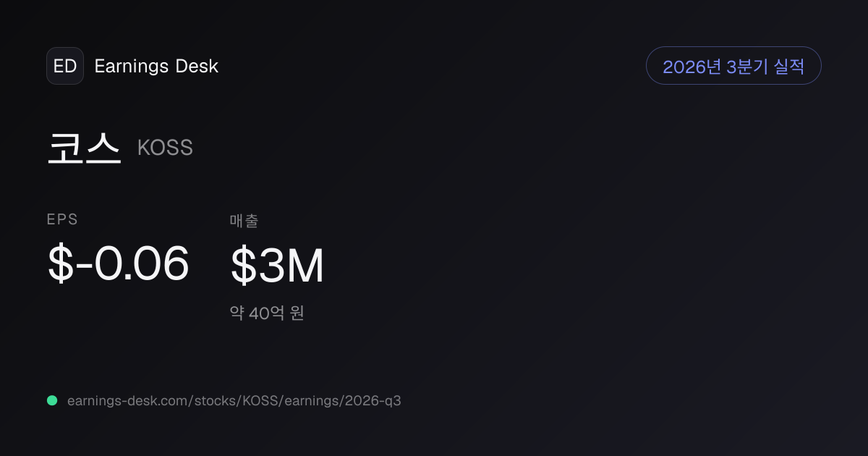
Task: Click the 코스 company name heading
Action: point(84,148)
